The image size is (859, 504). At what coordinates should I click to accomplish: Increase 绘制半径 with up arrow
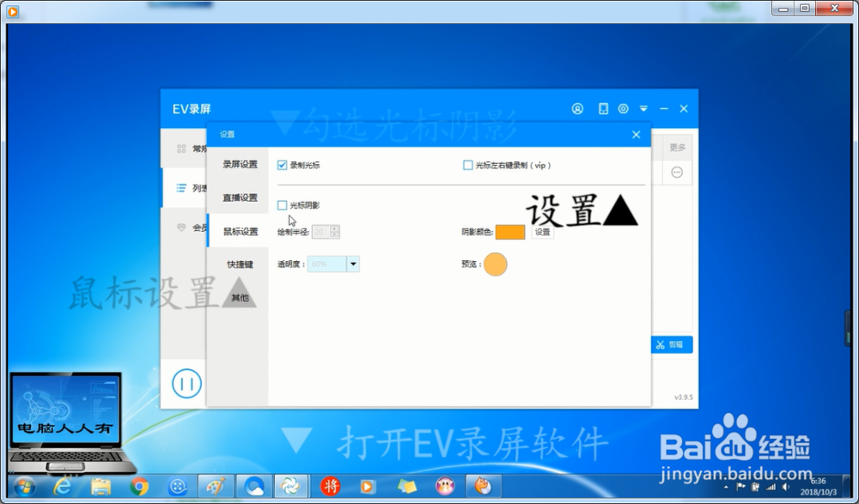[335, 228]
